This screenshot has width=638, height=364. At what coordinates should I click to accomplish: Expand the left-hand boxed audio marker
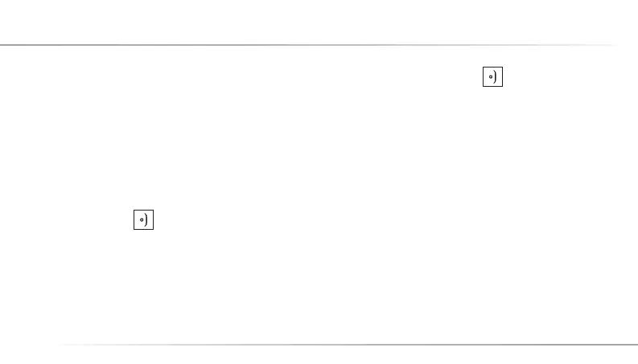pos(143,219)
